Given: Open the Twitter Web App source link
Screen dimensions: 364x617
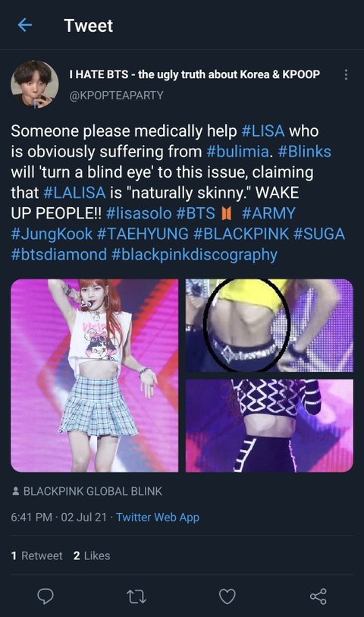Looking at the screenshot, I should pos(158,517).
